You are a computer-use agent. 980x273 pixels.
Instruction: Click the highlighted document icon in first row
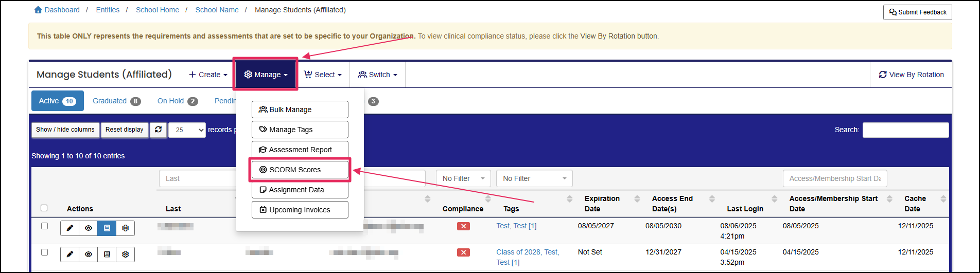[107, 228]
